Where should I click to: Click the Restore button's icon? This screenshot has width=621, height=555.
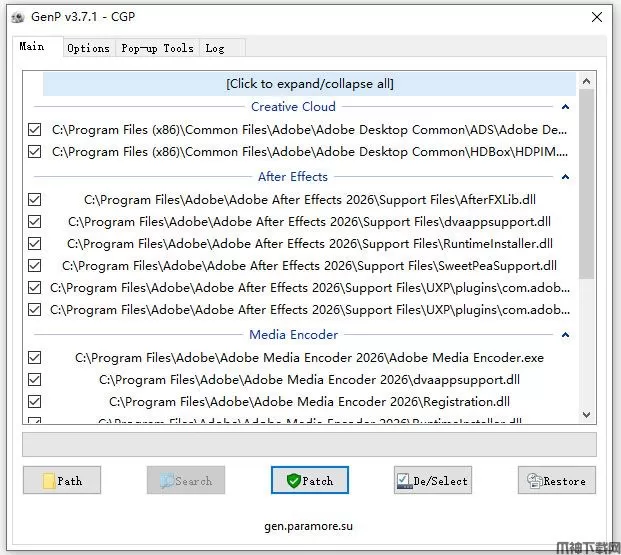tap(535, 481)
